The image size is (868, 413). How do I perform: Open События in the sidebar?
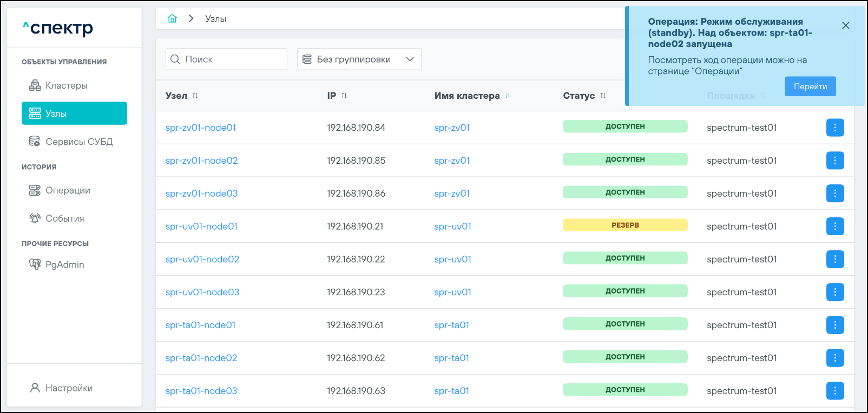[x=64, y=218]
